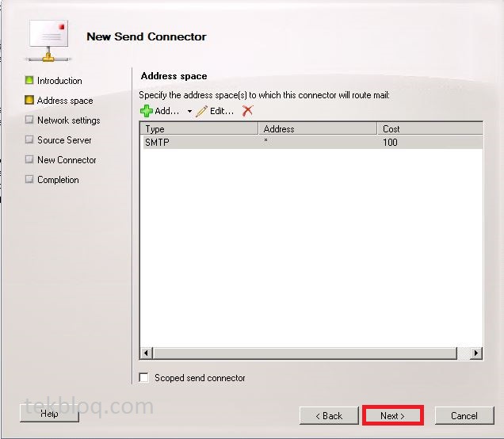The width and height of the screenshot is (504, 439).
Task: Click the Edit... toolbar label
Action: click(x=222, y=111)
